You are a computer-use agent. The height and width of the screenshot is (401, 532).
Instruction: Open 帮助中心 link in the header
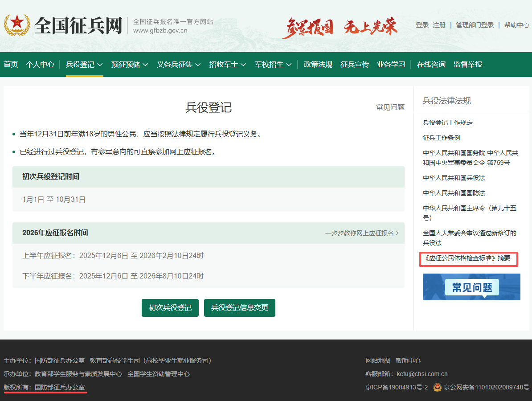pos(517,25)
